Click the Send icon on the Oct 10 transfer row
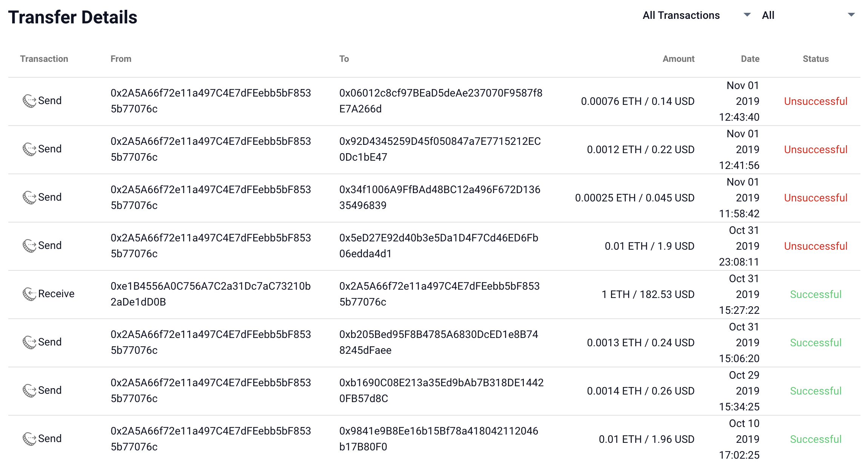The height and width of the screenshot is (473, 868). point(29,439)
